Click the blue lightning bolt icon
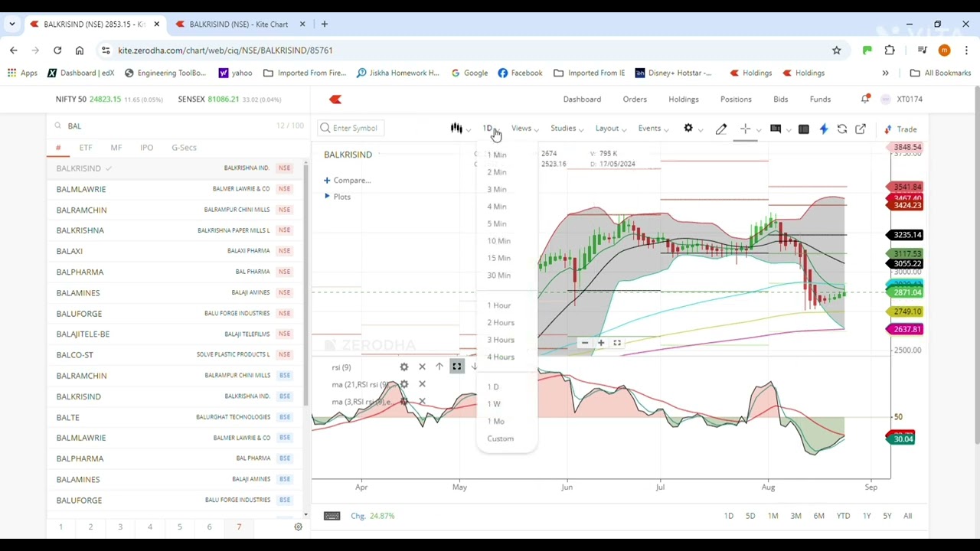Screen dimensions: 980x551 pyautogui.click(x=824, y=129)
